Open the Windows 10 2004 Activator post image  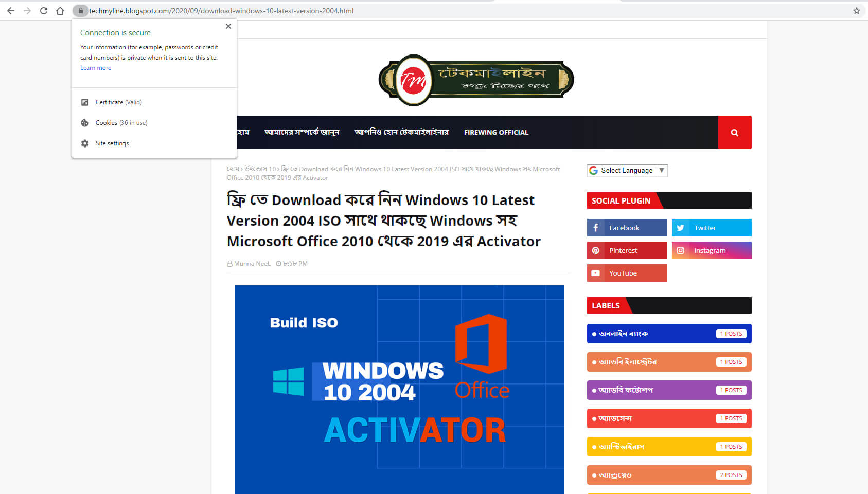click(x=399, y=390)
